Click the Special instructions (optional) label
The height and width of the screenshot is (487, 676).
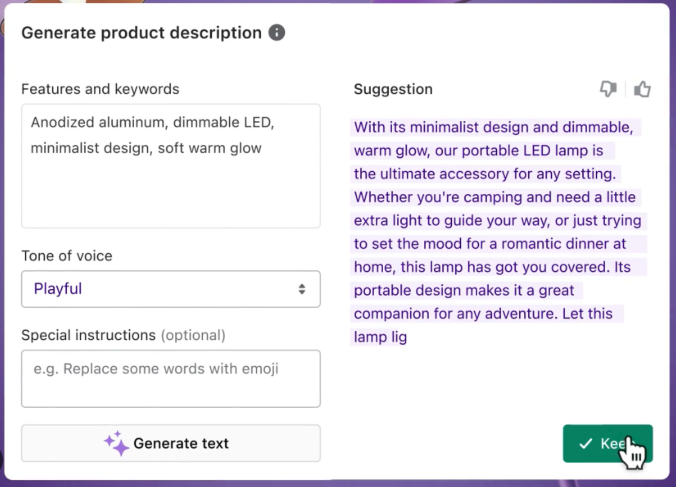click(x=123, y=335)
